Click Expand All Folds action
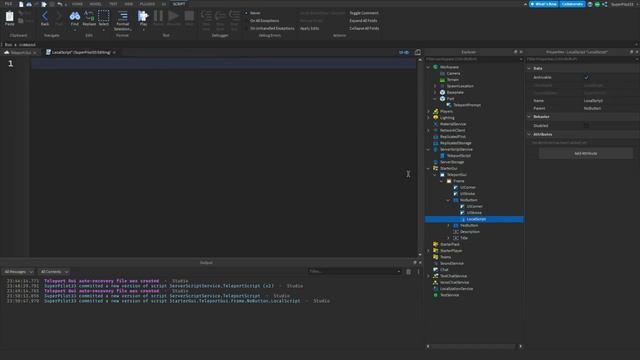Image resolution: width=640 pixels, height=360 pixels. (x=363, y=21)
